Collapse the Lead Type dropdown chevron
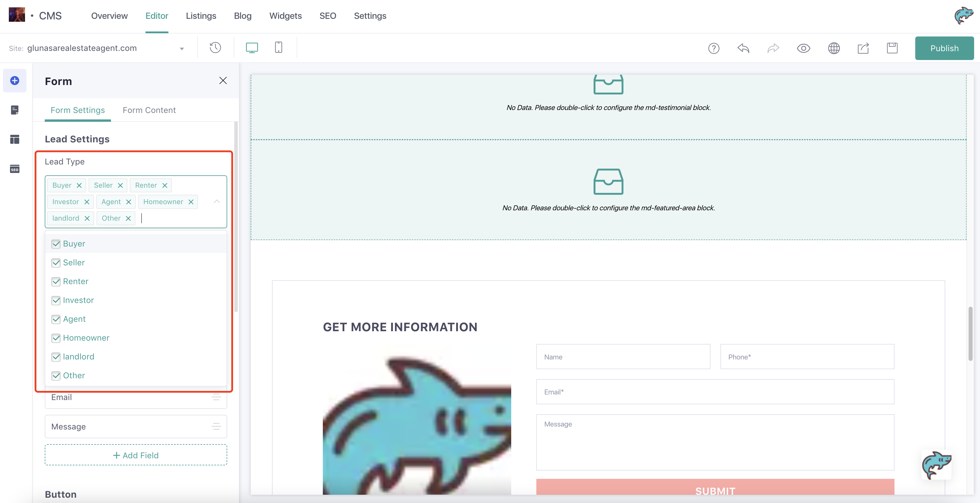 (217, 201)
